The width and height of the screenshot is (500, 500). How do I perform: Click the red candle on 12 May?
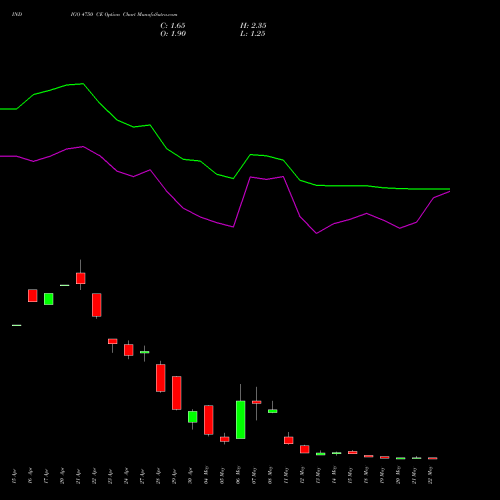point(305,449)
